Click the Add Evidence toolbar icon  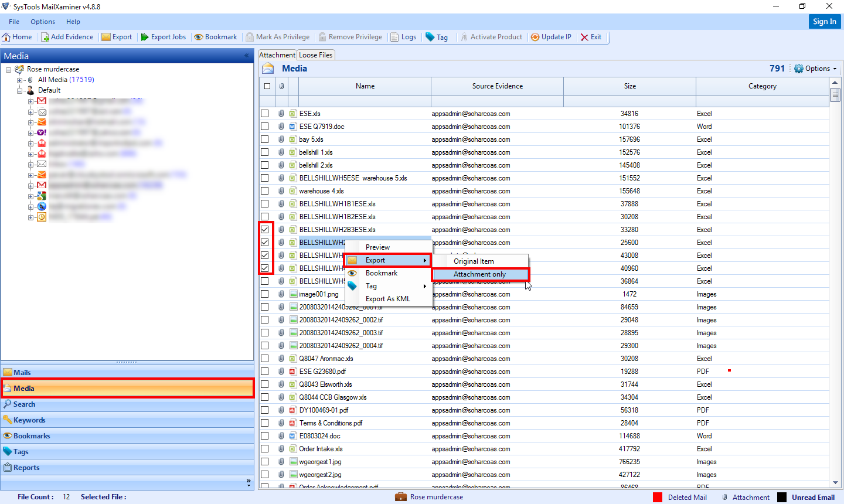[x=45, y=37]
